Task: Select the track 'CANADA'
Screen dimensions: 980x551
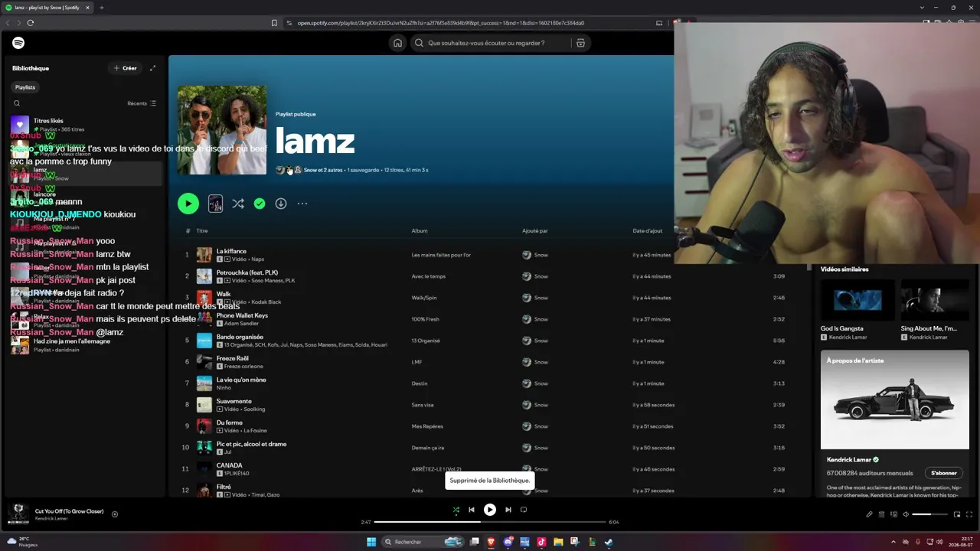Action: pyautogui.click(x=230, y=465)
